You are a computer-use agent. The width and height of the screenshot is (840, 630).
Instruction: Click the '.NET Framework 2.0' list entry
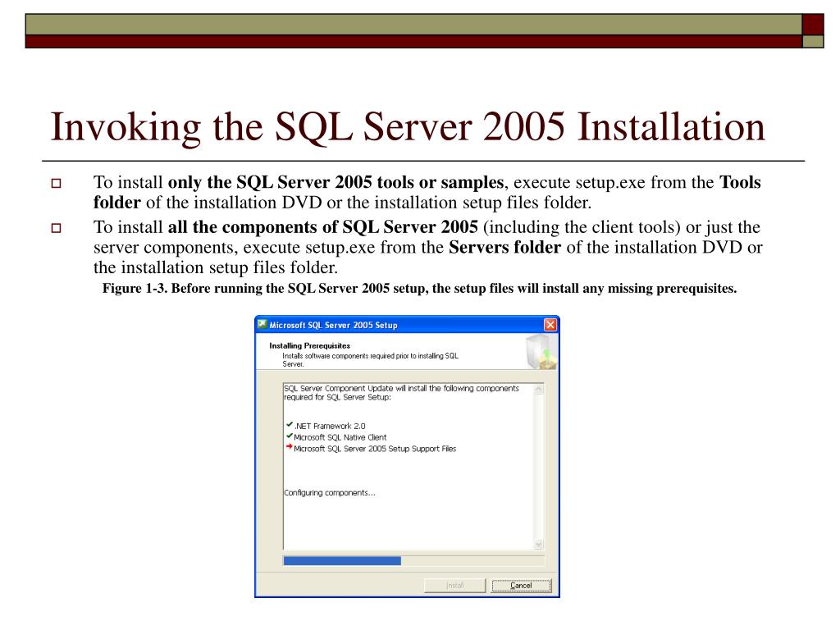330,426
